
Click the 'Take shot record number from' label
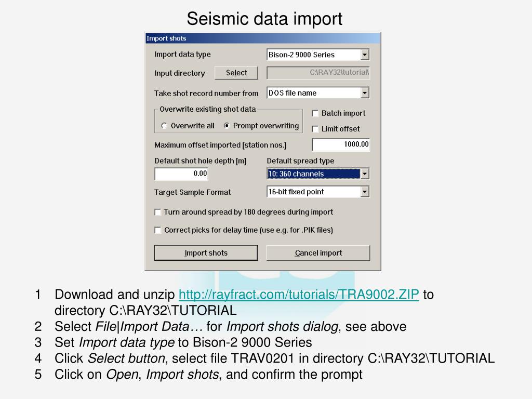[x=206, y=94]
